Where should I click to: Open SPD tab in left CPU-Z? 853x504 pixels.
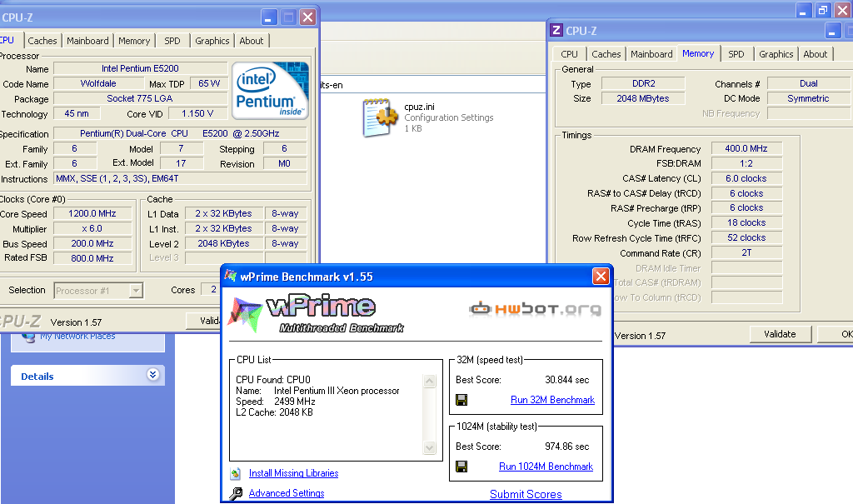(x=172, y=41)
